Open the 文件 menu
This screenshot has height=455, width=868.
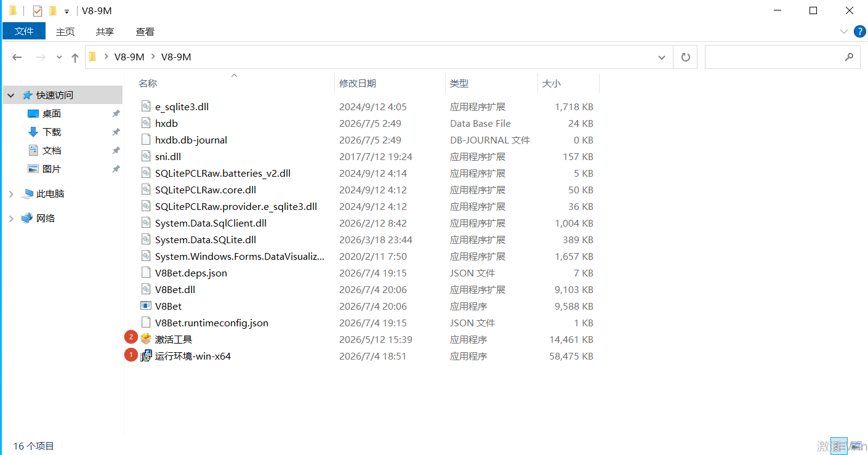click(x=24, y=31)
